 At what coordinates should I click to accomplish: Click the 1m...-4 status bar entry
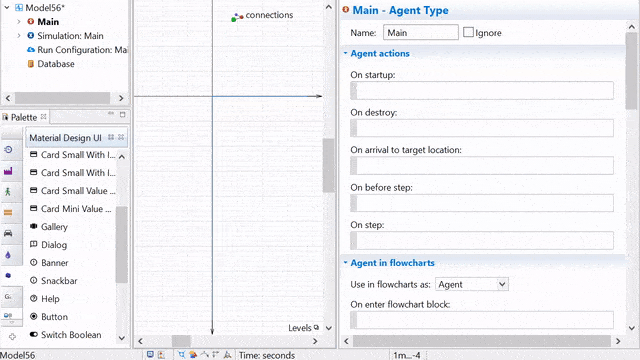click(x=407, y=355)
